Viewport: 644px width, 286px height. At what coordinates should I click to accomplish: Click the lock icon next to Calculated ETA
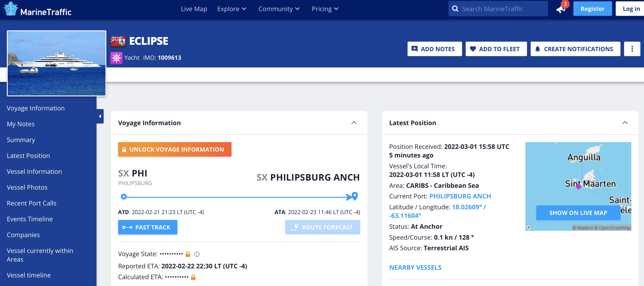(x=193, y=277)
